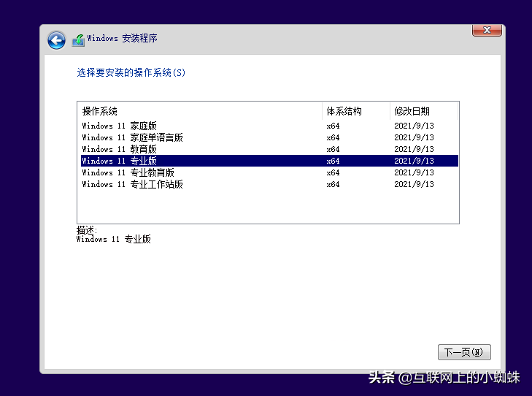Viewport: 532px width, 396px height.
Task: Click the 选择要安装的操作系统(S) label
Action: click(131, 73)
